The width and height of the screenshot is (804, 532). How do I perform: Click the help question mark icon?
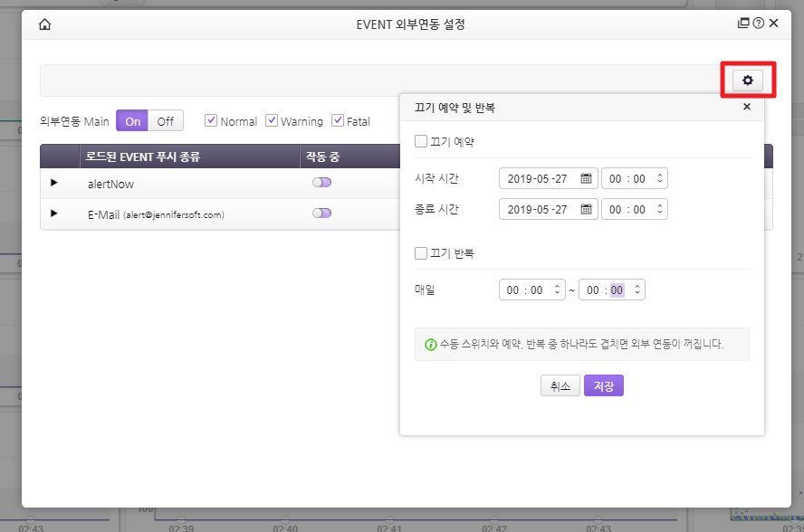[758, 24]
